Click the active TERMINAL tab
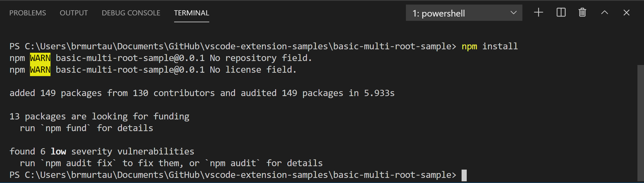Image resolution: width=644 pixels, height=183 pixels. (191, 13)
